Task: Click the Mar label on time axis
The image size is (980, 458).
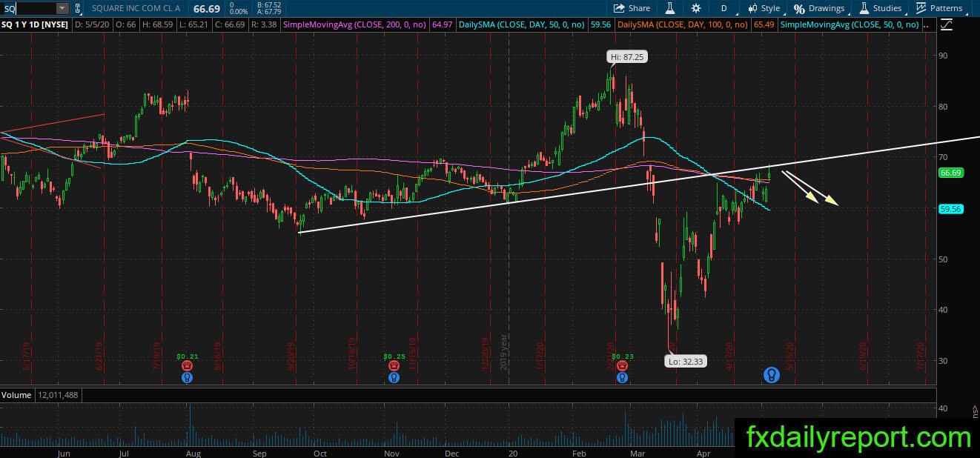Action: (x=638, y=453)
